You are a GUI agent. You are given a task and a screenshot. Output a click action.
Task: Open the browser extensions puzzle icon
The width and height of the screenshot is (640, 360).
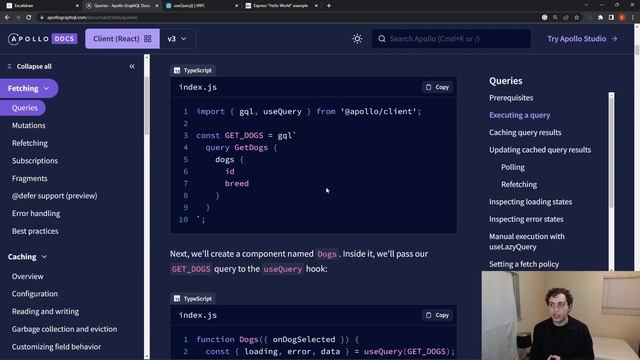tap(600, 18)
